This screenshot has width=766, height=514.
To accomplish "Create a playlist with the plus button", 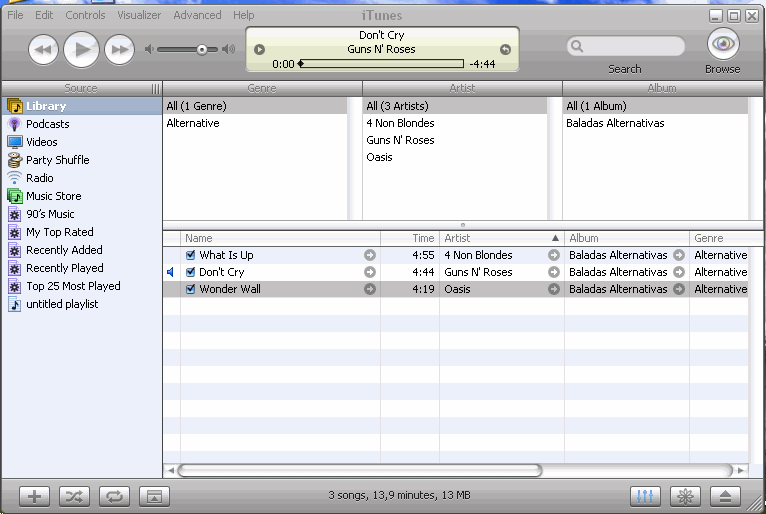I will 34,497.
